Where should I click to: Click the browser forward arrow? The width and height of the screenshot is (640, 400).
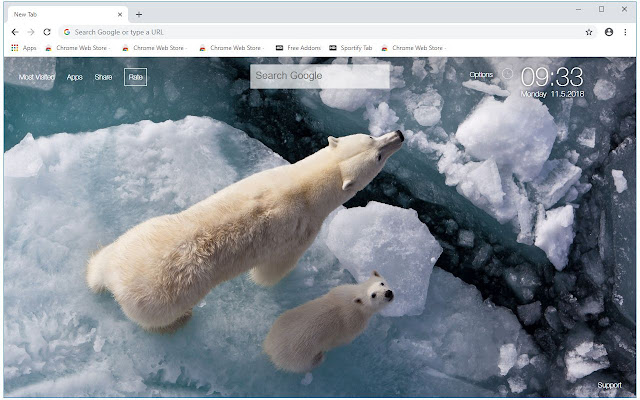pyautogui.click(x=31, y=32)
